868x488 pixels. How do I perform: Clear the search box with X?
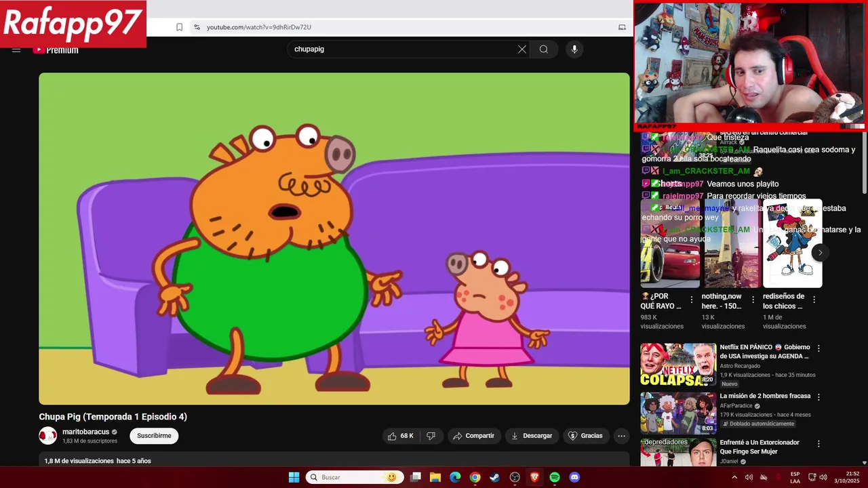pos(522,49)
